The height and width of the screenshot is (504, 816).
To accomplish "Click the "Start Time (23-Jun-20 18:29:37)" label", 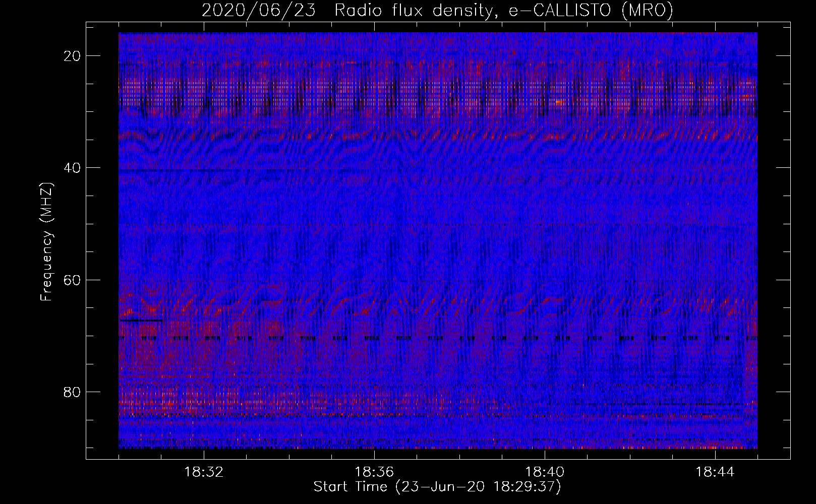I will click(437, 487).
